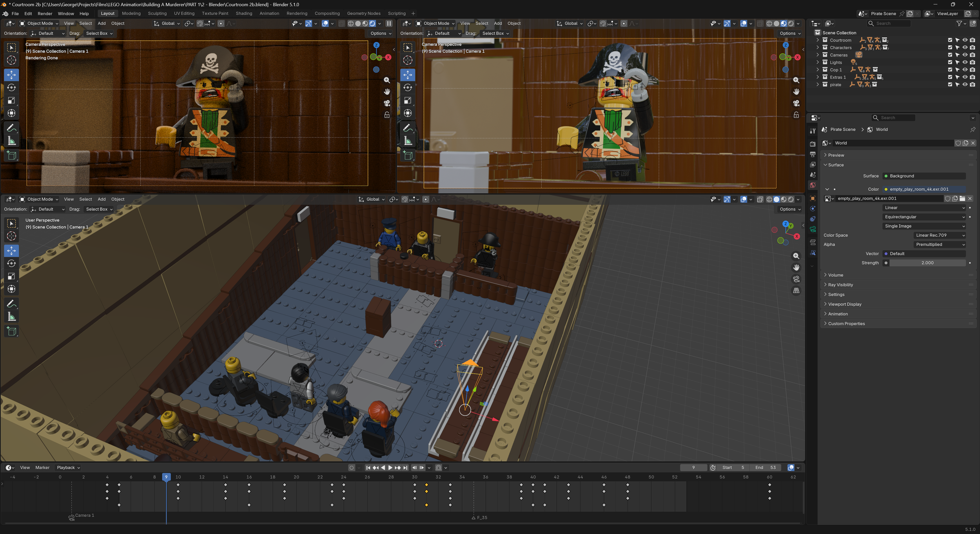Open the Tool settings properties tab
The height and width of the screenshot is (534, 980).
coord(813,131)
